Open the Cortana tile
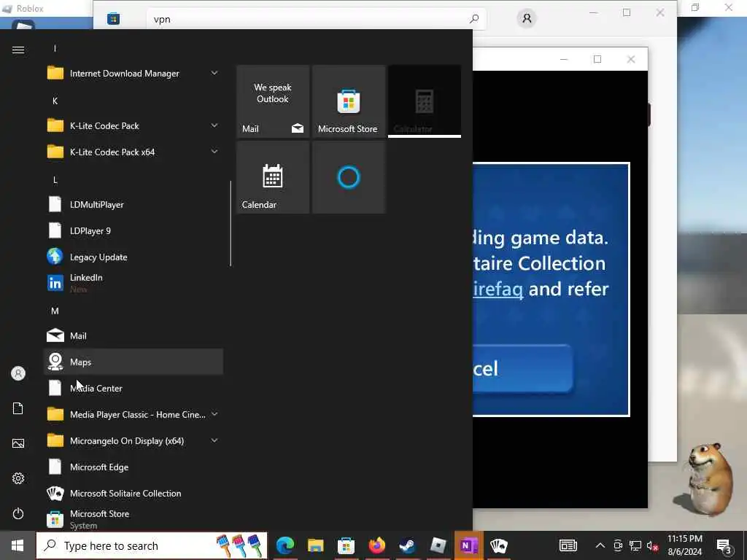Screen dimensions: 747x560 (349, 177)
